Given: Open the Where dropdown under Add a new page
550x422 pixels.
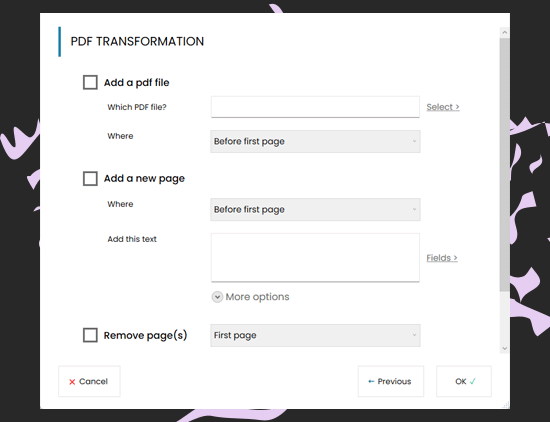Looking at the screenshot, I should coord(315,209).
